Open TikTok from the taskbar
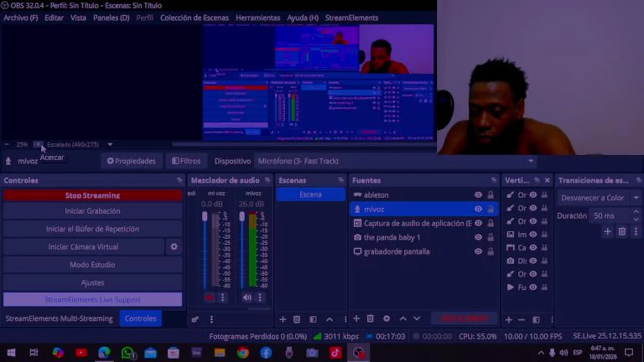 click(x=336, y=353)
